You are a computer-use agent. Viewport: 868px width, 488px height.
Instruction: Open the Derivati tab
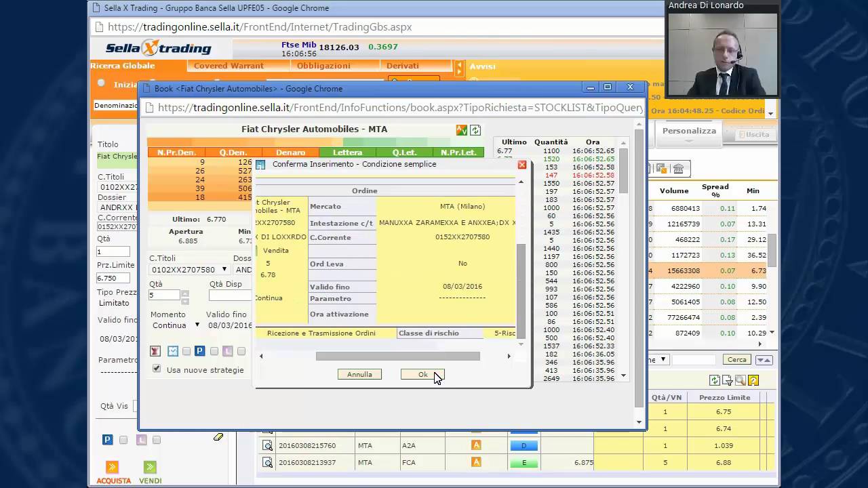pos(403,66)
